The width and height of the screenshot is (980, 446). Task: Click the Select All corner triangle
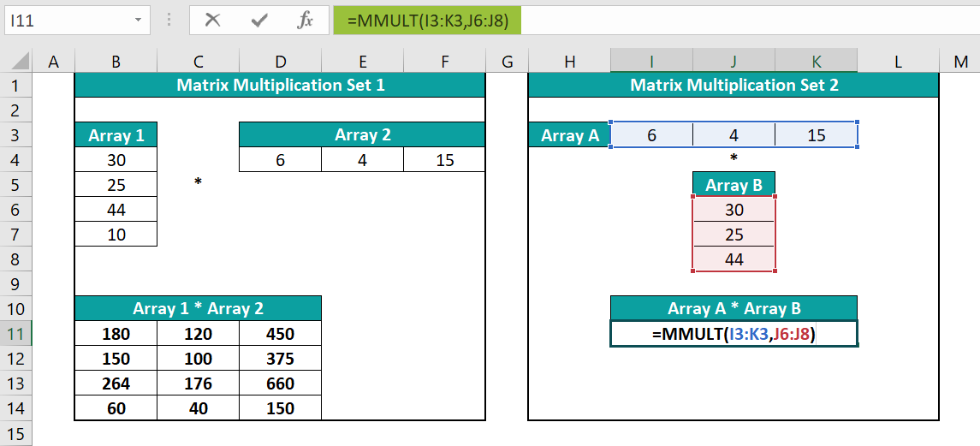[x=20, y=62]
